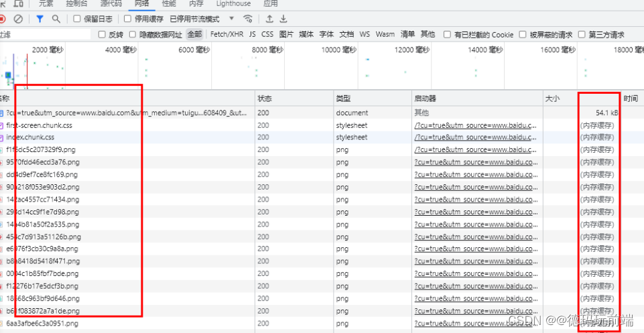Open network conditions Wi-Fi settings icon
The height and width of the screenshot is (333, 644).
pyautogui.click(x=248, y=19)
